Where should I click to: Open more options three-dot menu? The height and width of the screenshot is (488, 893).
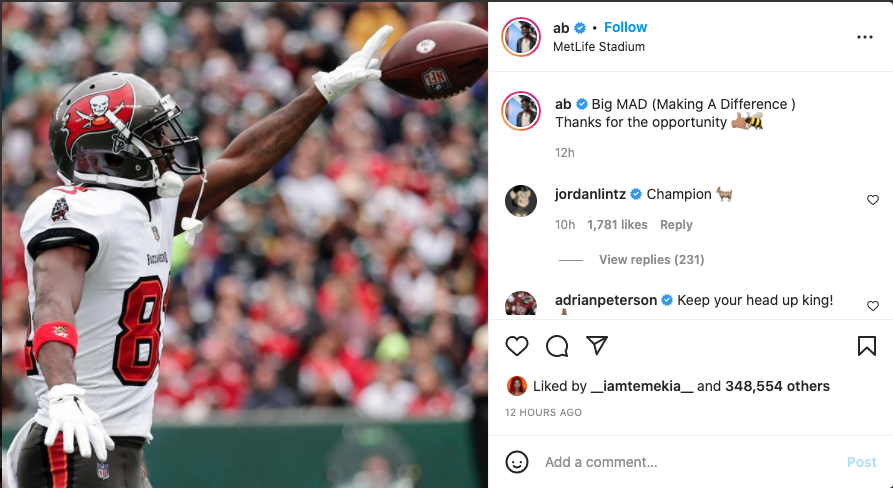coord(865,37)
